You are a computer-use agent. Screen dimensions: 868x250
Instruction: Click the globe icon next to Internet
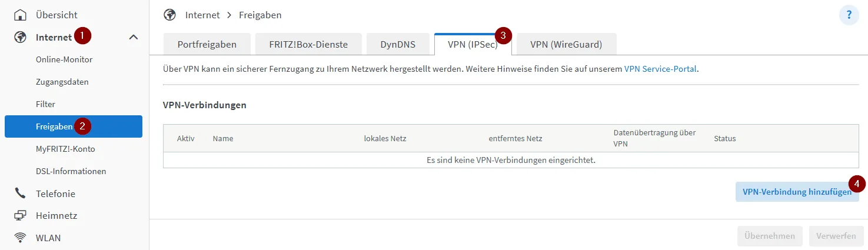pos(21,37)
